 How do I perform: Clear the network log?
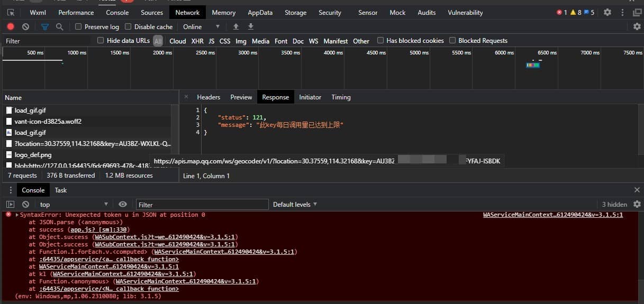(25, 26)
